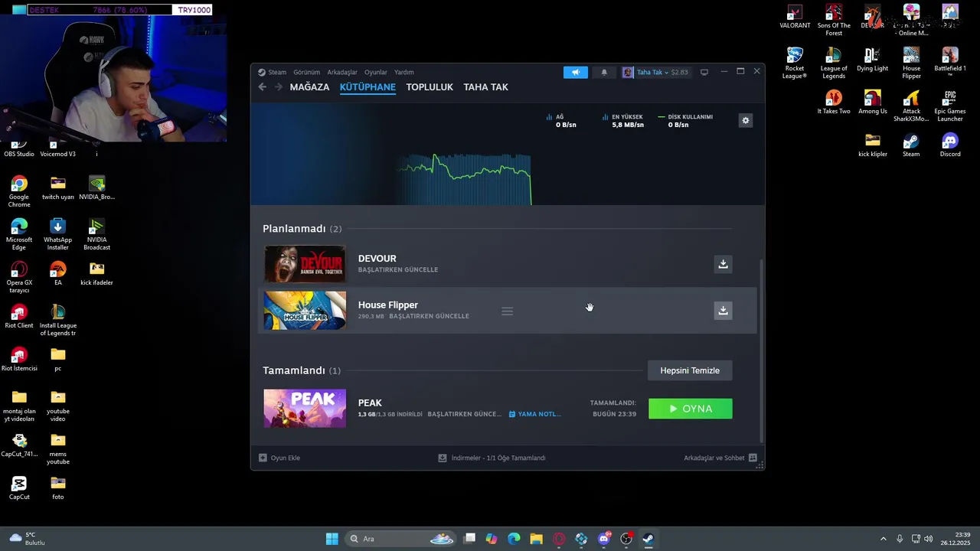980x551 pixels.
Task: Open download settings gear icon
Action: [x=745, y=120]
